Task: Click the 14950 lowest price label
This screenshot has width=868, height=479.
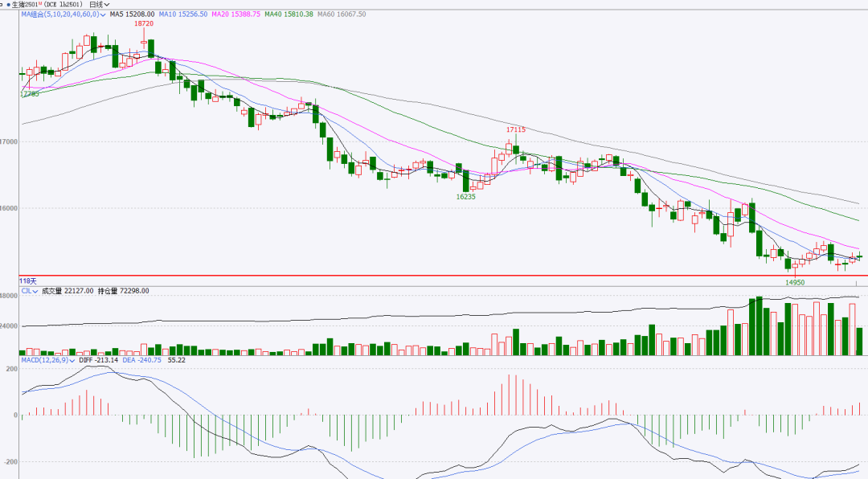Action: click(795, 282)
